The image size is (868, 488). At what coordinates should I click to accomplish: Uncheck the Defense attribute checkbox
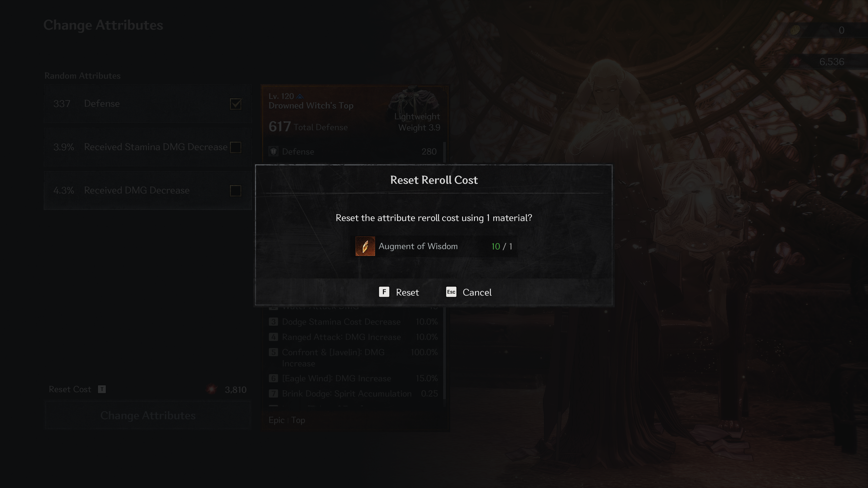pyautogui.click(x=236, y=104)
